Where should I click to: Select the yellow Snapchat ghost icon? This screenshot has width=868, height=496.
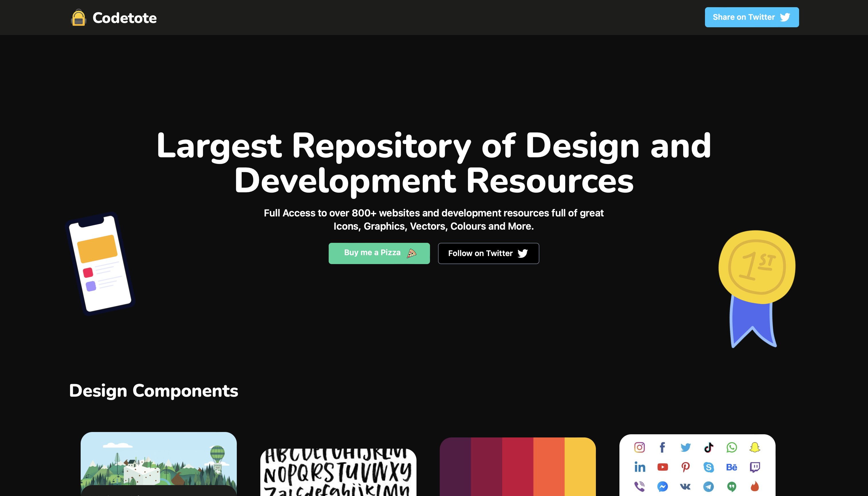(x=755, y=447)
